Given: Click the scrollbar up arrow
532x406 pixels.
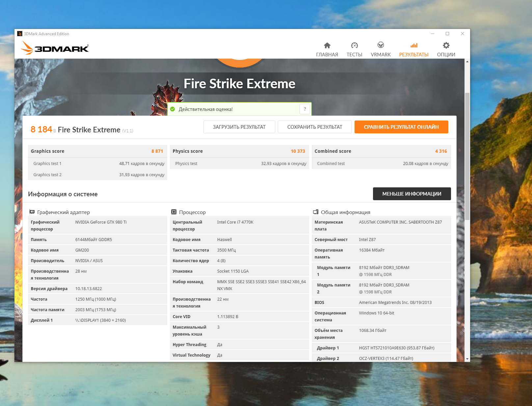Looking at the screenshot, I should click(467, 62).
